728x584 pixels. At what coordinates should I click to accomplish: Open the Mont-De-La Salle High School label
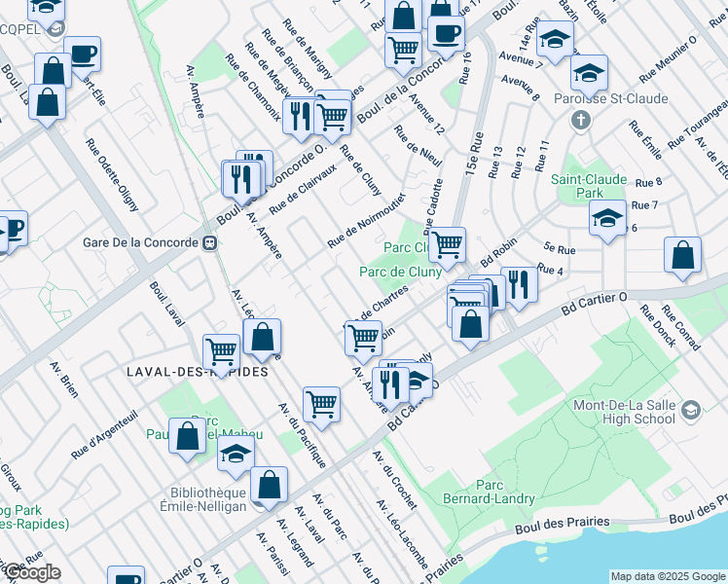625,412
